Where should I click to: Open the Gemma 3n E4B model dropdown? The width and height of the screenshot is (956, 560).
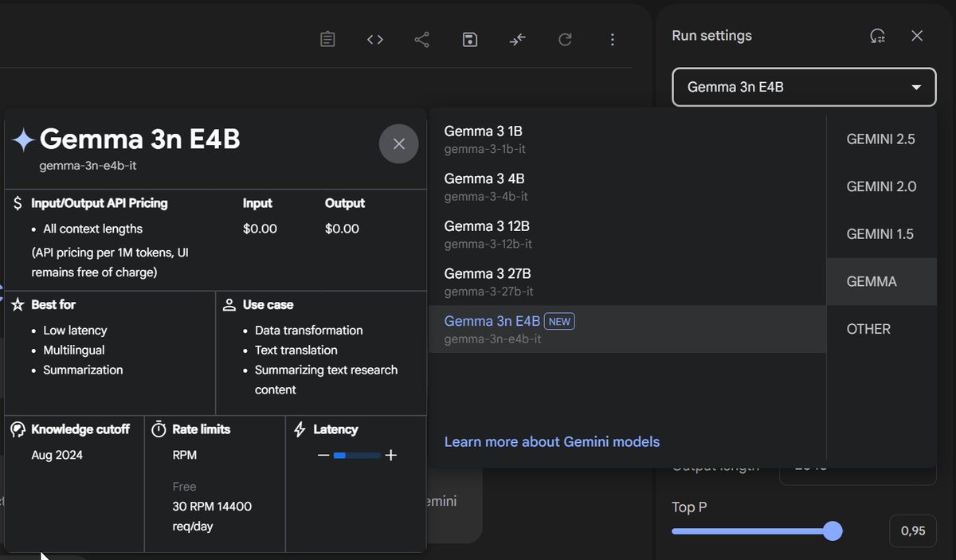click(804, 87)
